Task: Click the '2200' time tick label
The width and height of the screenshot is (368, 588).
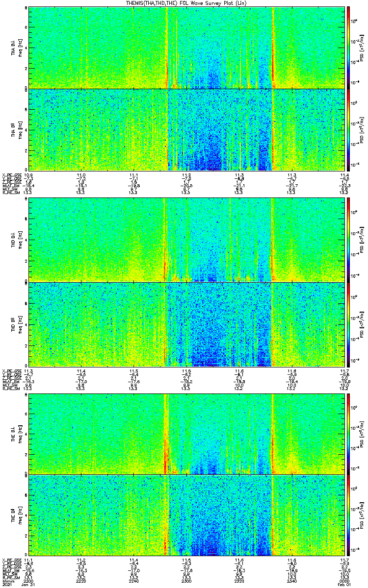Action: (29, 581)
